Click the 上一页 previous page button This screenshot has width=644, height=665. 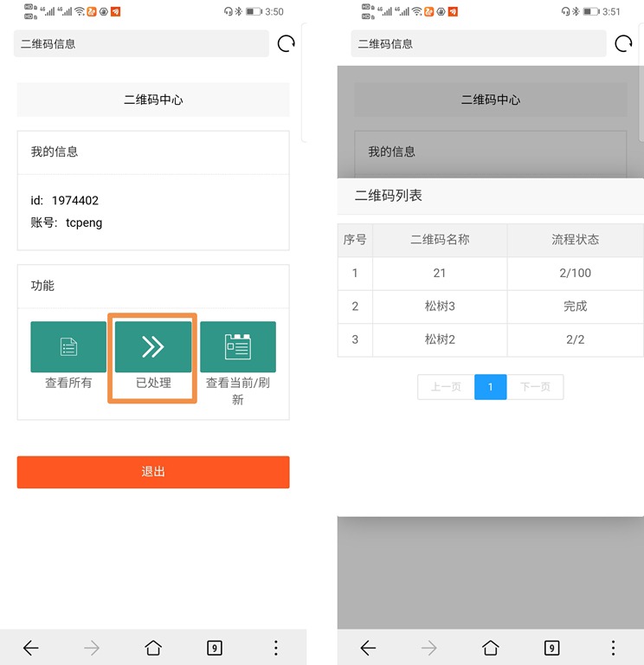coord(446,387)
